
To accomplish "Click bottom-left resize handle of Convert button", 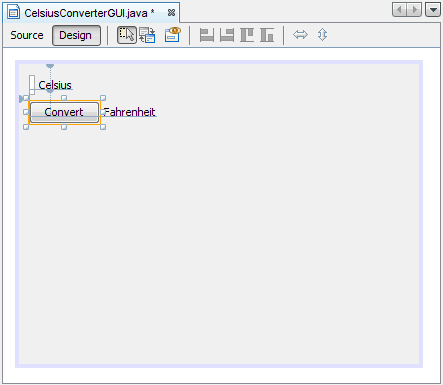I will [26, 127].
